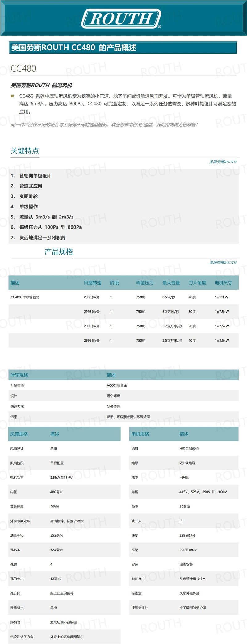Select the value "AC601铝合金"
The width and height of the screenshot is (247, 644).
(x=117, y=385)
